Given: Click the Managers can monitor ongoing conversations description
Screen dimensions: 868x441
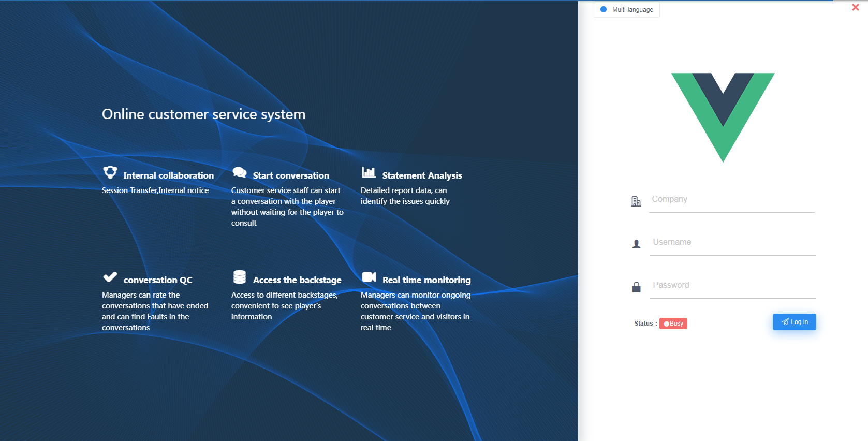Looking at the screenshot, I should 416,311.
